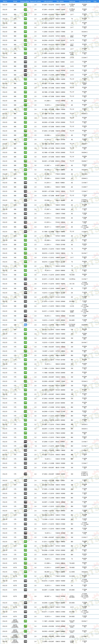Click the Opis column header
The height and width of the screenshot is (644, 99).
[95, 1]
